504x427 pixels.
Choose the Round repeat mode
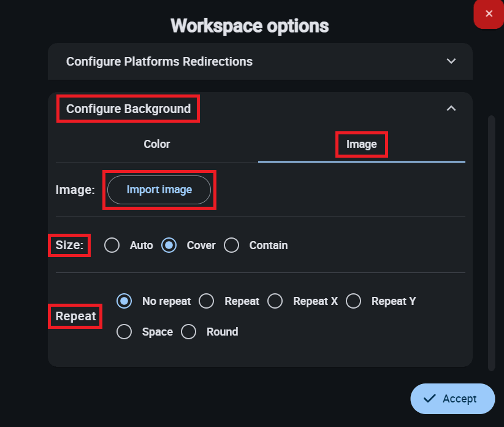189,332
